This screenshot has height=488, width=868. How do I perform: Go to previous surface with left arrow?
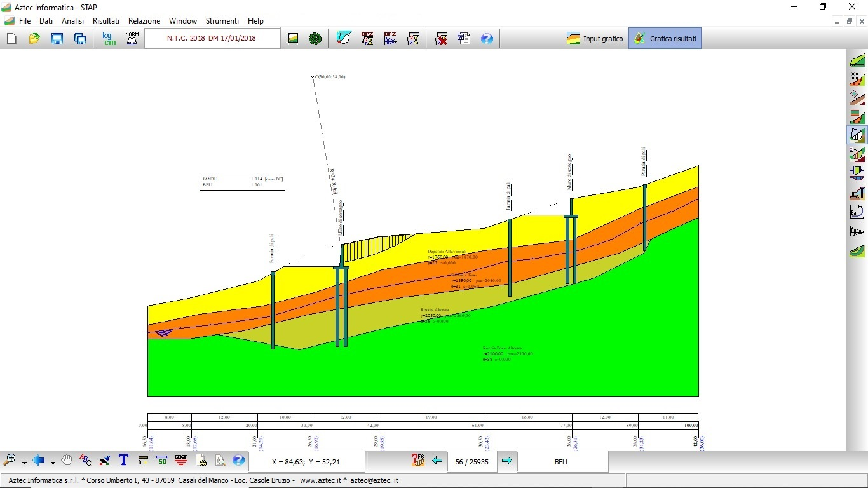click(x=437, y=461)
